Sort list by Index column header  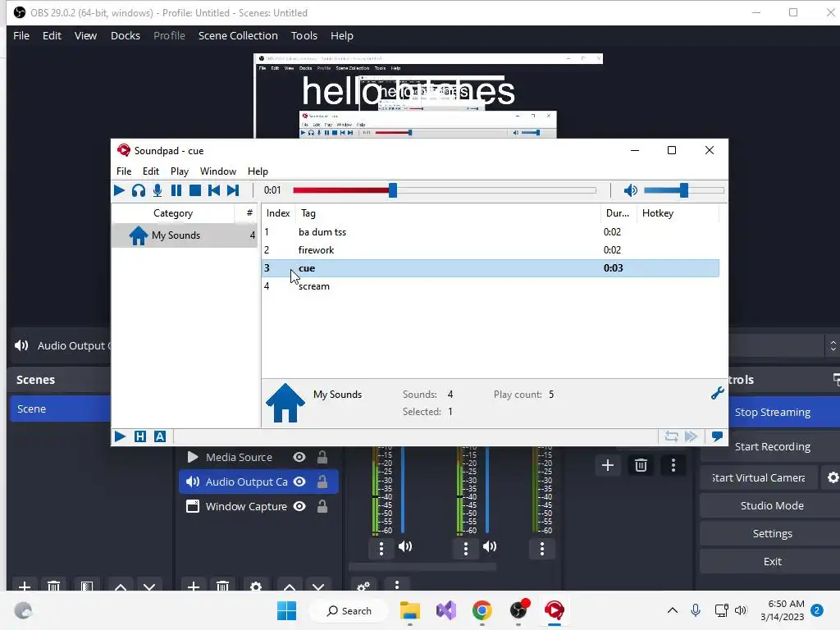point(278,213)
